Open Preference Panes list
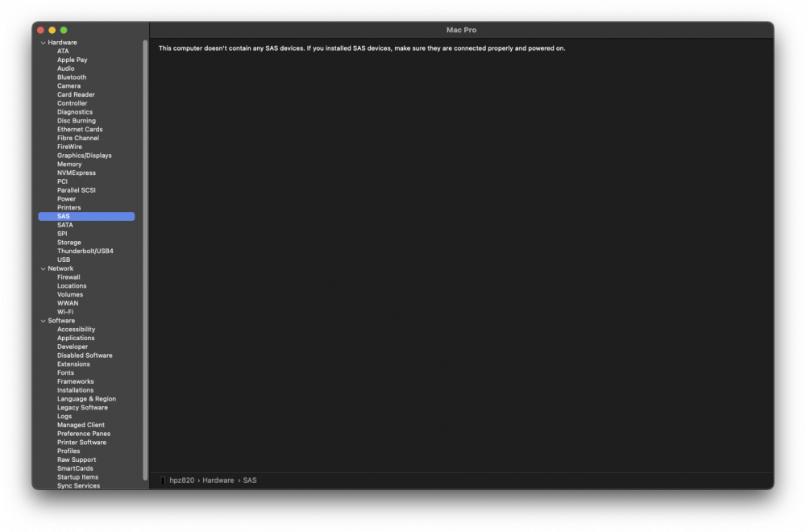The width and height of the screenshot is (806, 532). pos(83,434)
